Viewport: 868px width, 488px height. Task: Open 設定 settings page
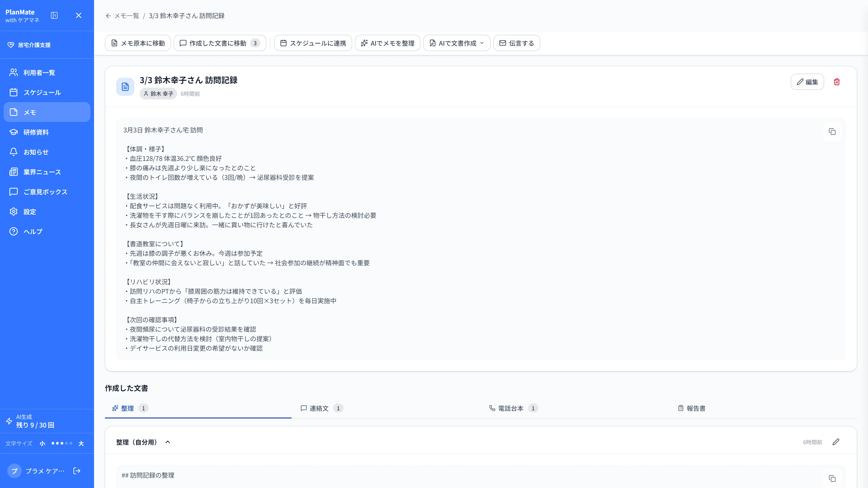pos(47,211)
